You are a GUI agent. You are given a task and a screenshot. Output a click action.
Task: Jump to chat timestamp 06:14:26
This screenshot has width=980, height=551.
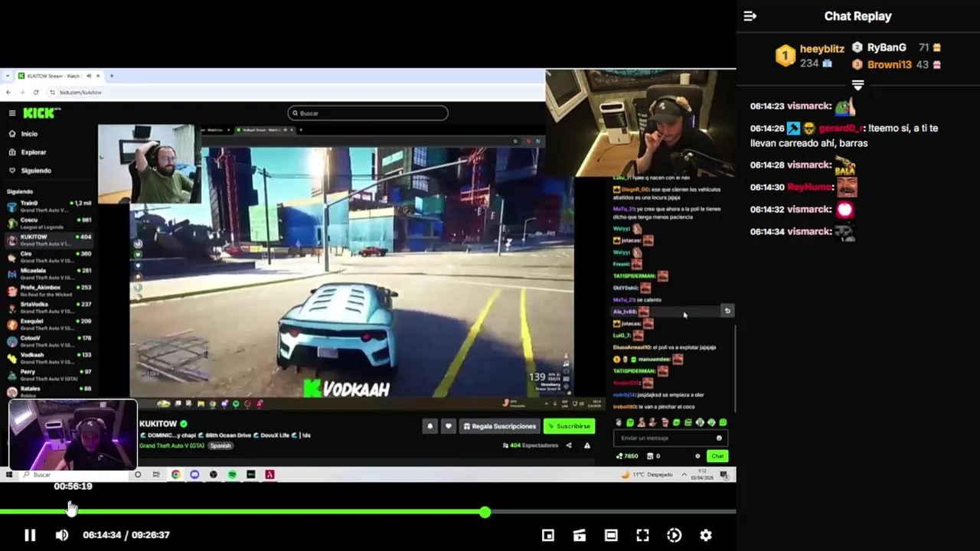pos(767,129)
